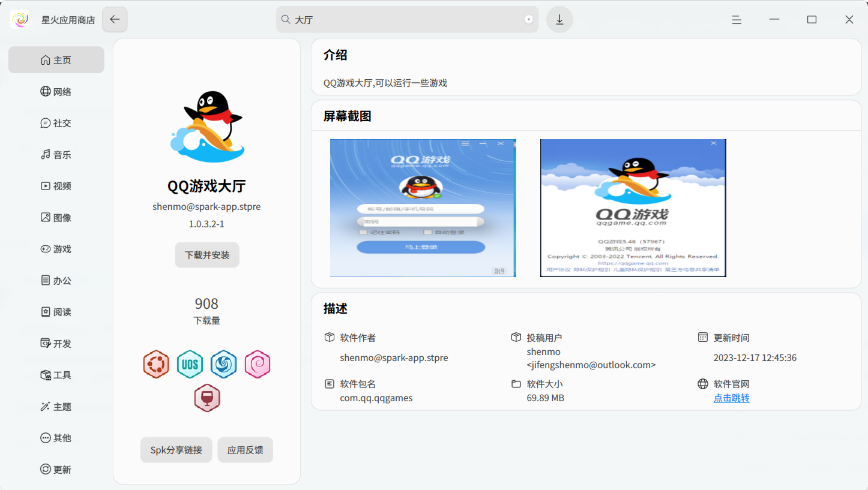Click the 下载量 label
This screenshot has width=868, height=490.
click(206, 321)
